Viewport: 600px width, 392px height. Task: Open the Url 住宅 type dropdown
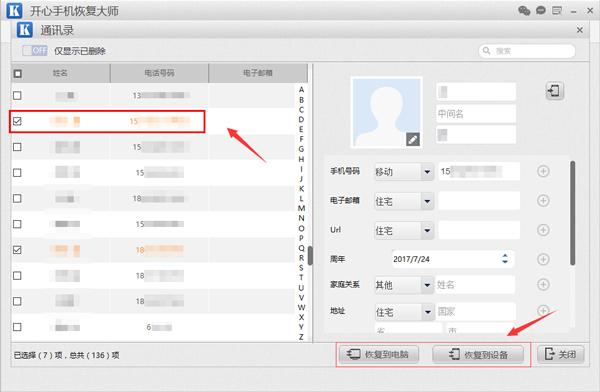(x=404, y=230)
